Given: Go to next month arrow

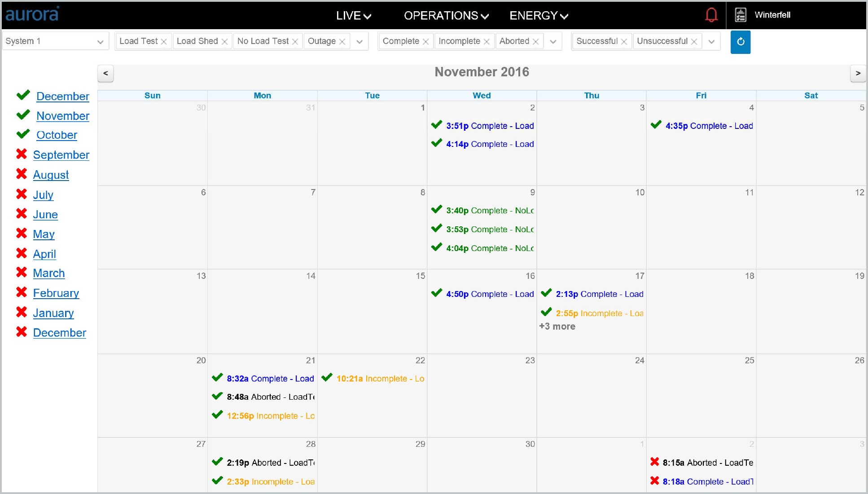Looking at the screenshot, I should [x=858, y=73].
